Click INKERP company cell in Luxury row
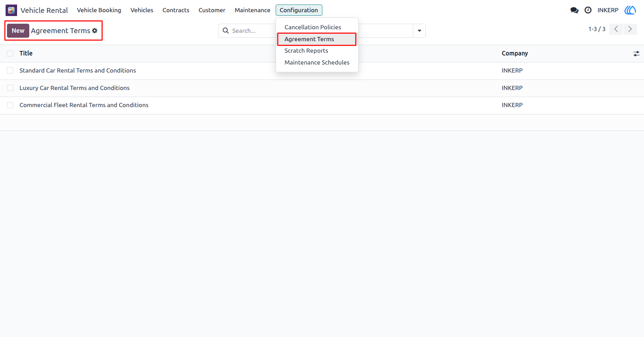Viewport: 644px width, 337px height. (512, 88)
